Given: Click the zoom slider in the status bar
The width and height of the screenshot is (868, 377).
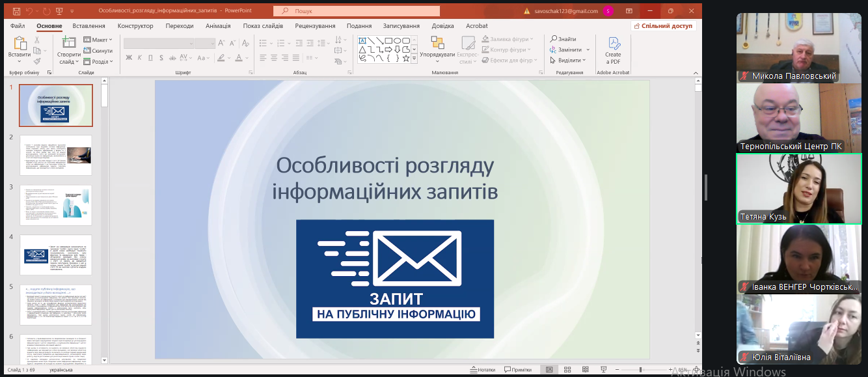Looking at the screenshot, I should 640,370.
